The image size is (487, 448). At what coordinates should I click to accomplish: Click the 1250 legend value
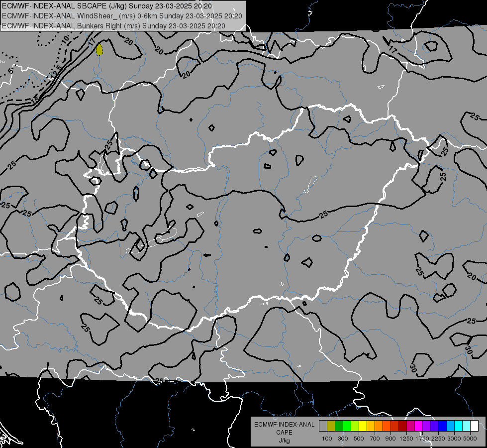pos(406,439)
